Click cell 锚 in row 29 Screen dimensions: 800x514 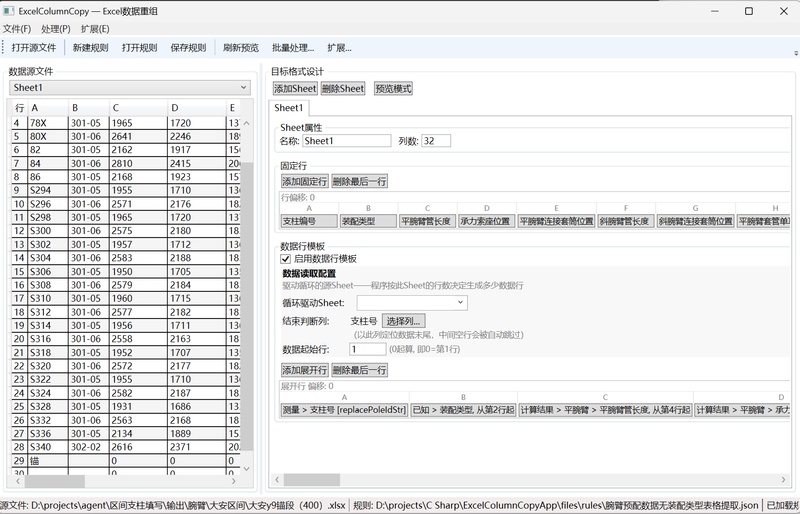[48, 461]
